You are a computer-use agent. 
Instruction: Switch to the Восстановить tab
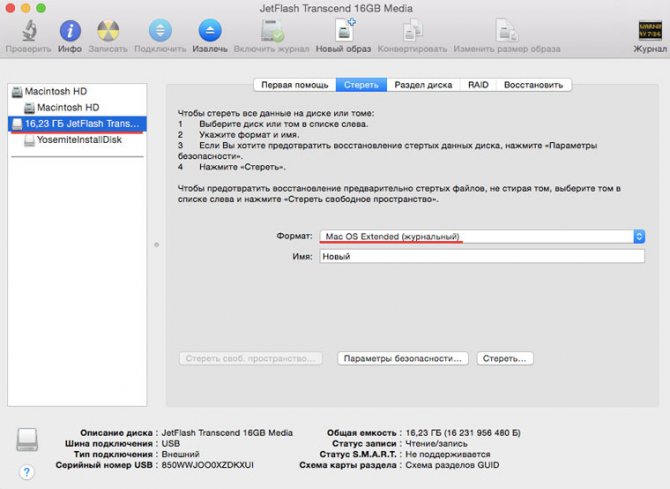[x=534, y=85]
